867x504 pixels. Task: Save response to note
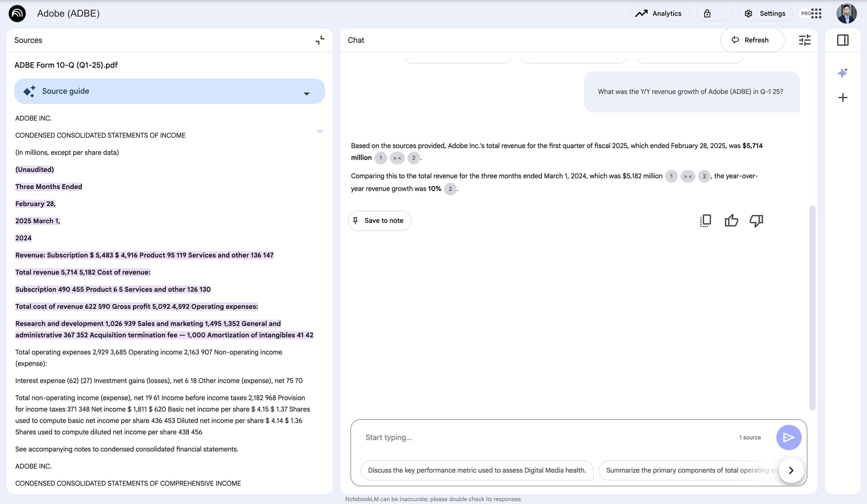pos(379,221)
